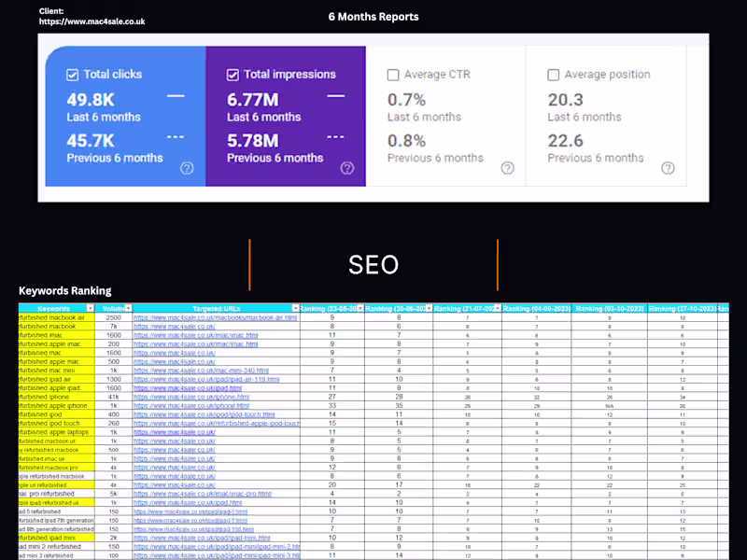This screenshot has height=560, width=747.
Task: Uncheck the Total impressions checkbox
Action: (x=233, y=75)
